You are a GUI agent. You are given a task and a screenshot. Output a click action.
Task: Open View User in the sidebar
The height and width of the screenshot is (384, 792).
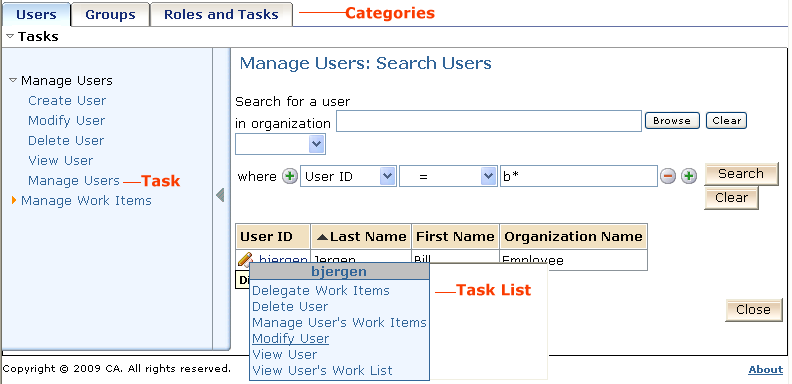[x=61, y=161]
